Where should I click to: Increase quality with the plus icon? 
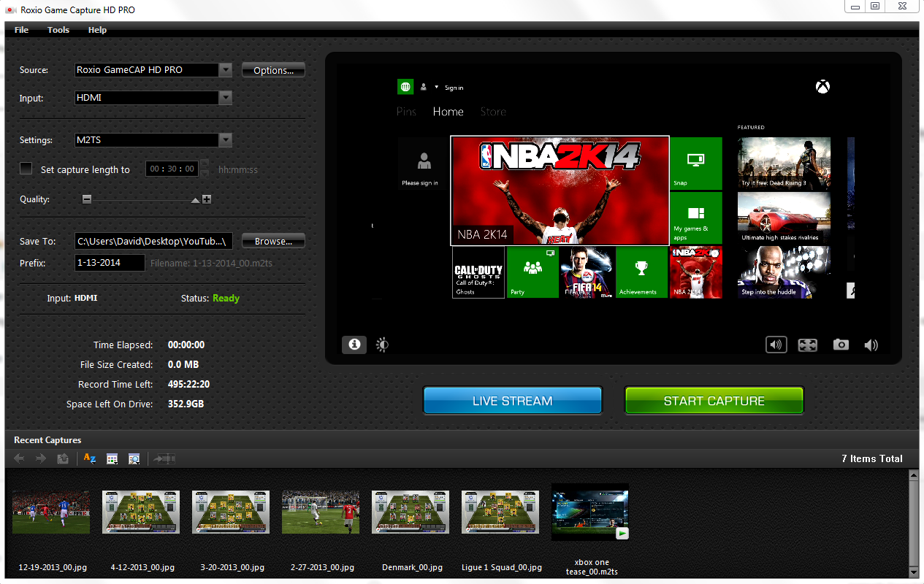coord(207,199)
